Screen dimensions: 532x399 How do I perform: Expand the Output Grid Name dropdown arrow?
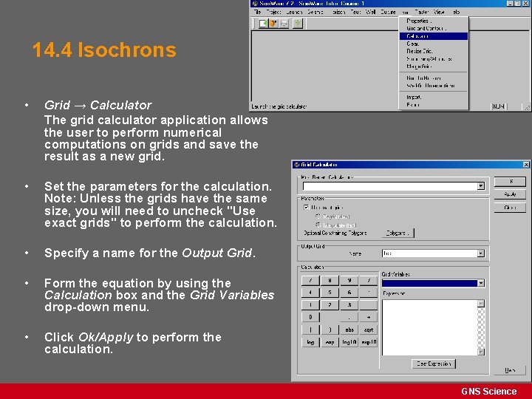[x=481, y=253]
